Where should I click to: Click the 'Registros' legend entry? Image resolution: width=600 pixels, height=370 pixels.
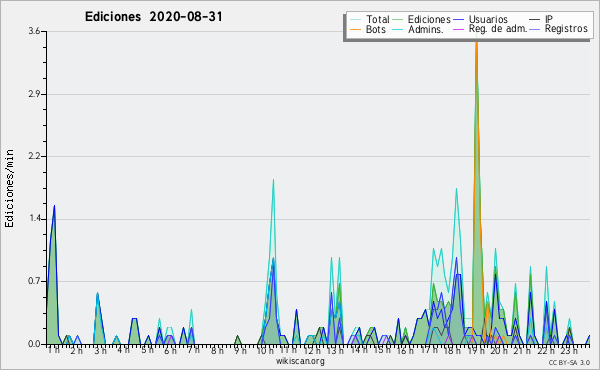tap(566, 29)
